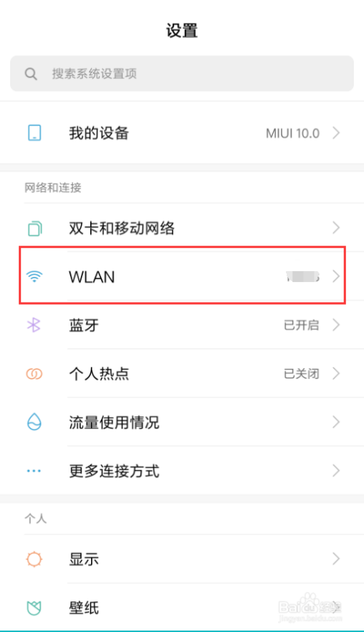Tap the My Device phone icon
Screen dimensions: 364x632
(x=34, y=133)
